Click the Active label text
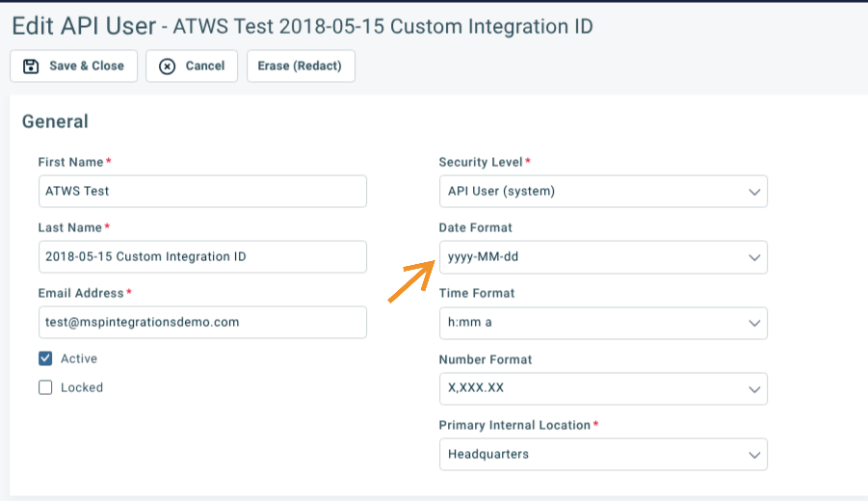 point(79,358)
